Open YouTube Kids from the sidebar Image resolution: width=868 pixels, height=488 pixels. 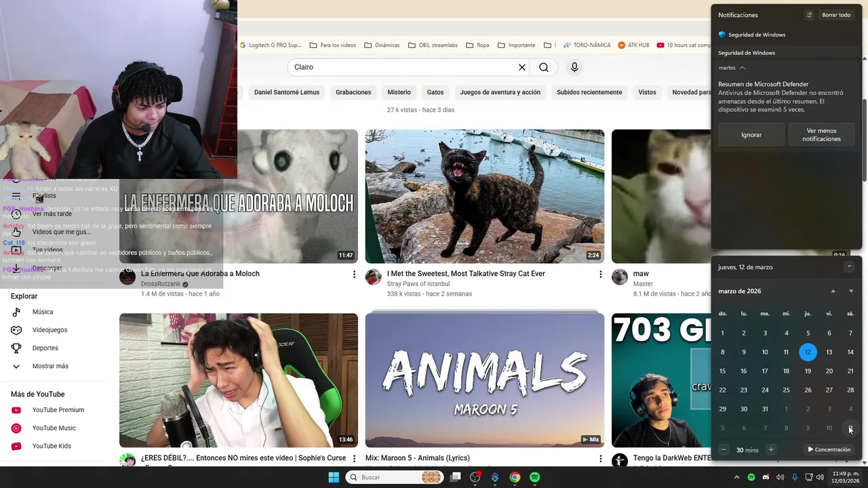(51, 446)
